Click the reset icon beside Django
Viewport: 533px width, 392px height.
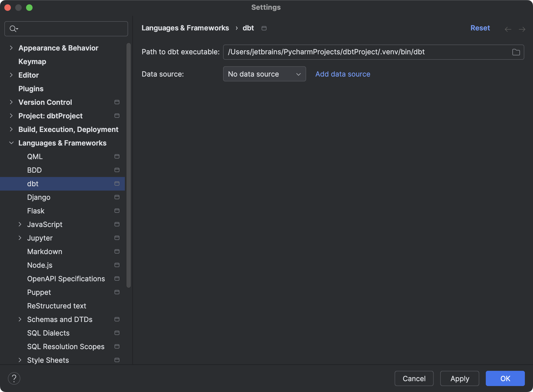[x=117, y=197]
